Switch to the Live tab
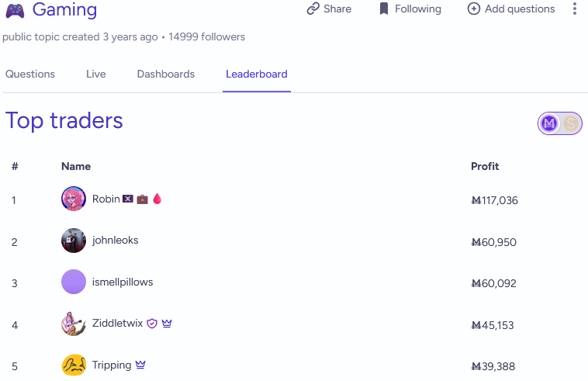Screen dimensions: 588x381 [x=96, y=74]
